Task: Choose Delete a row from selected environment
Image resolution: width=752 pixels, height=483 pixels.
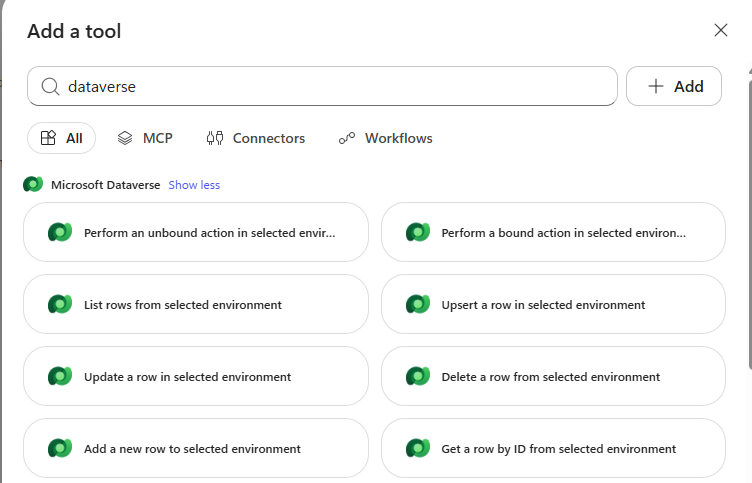Action: (x=553, y=376)
